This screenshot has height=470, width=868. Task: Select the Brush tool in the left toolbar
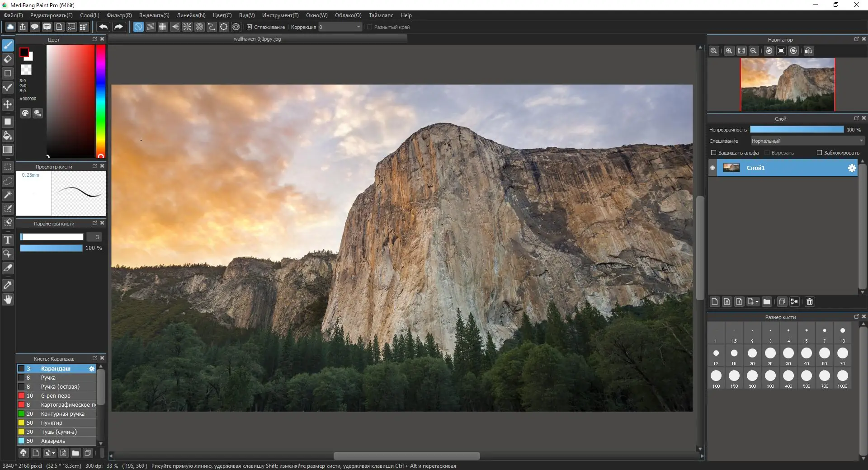point(8,45)
